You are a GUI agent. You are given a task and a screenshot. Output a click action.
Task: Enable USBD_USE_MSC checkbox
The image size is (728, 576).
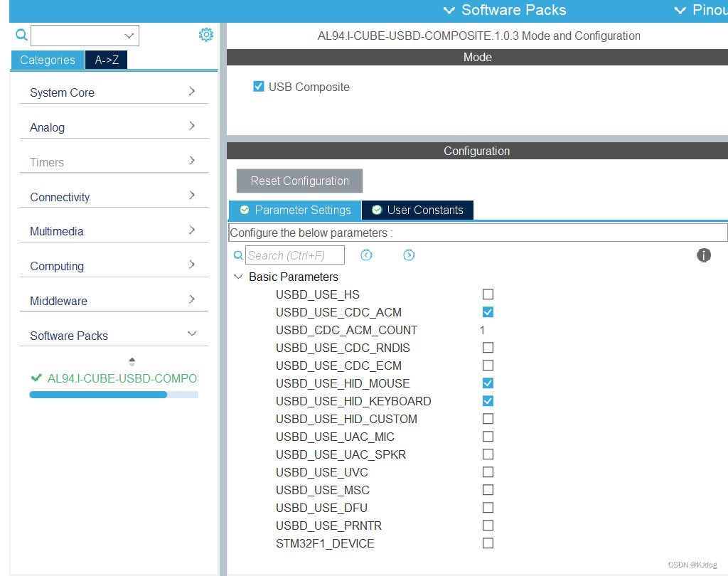488,489
